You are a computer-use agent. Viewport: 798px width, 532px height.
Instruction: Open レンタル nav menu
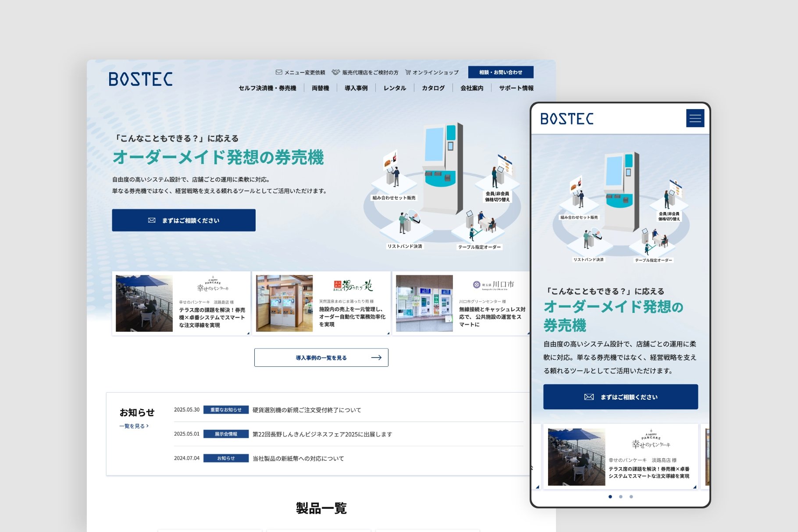pyautogui.click(x=395, y=88)
